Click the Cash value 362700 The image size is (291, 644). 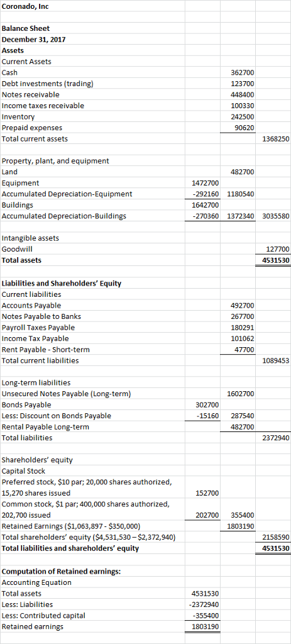coord(243,73)
